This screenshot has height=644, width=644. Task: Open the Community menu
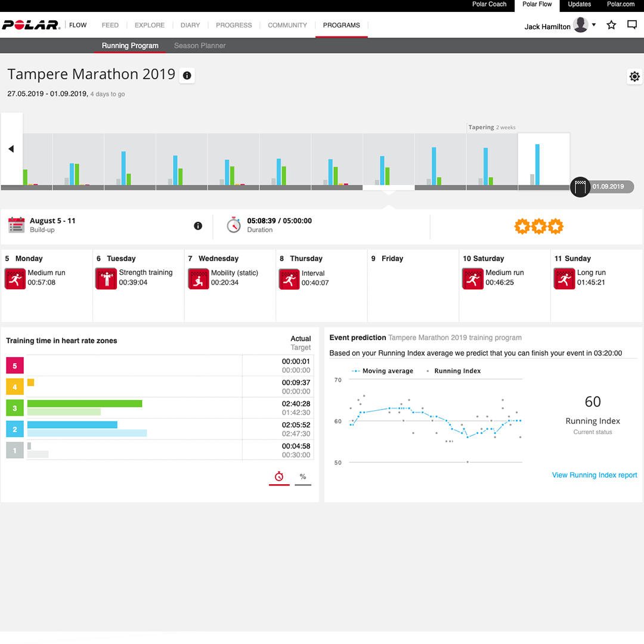[287, 25]
